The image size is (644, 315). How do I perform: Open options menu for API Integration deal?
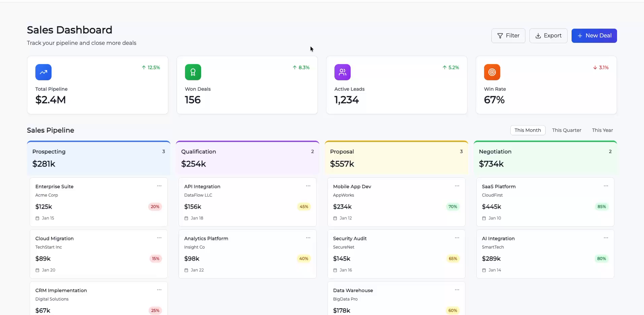coord(308,186)
